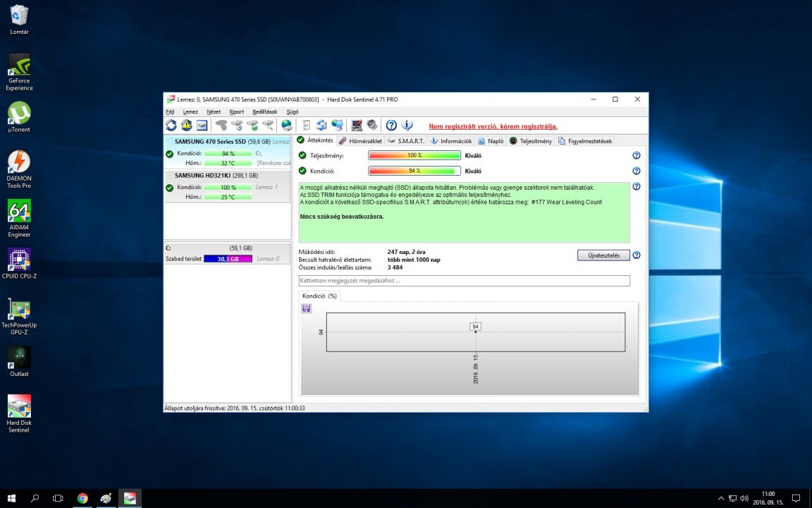Select the SAMSUNG 470 Series SSD disk entry

pyautogui.click(x=228, y=152)
